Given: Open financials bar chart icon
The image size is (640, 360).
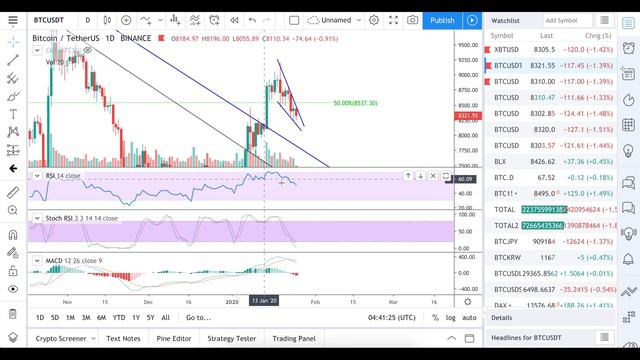Looking at the screenshot, I should point(176,20).
